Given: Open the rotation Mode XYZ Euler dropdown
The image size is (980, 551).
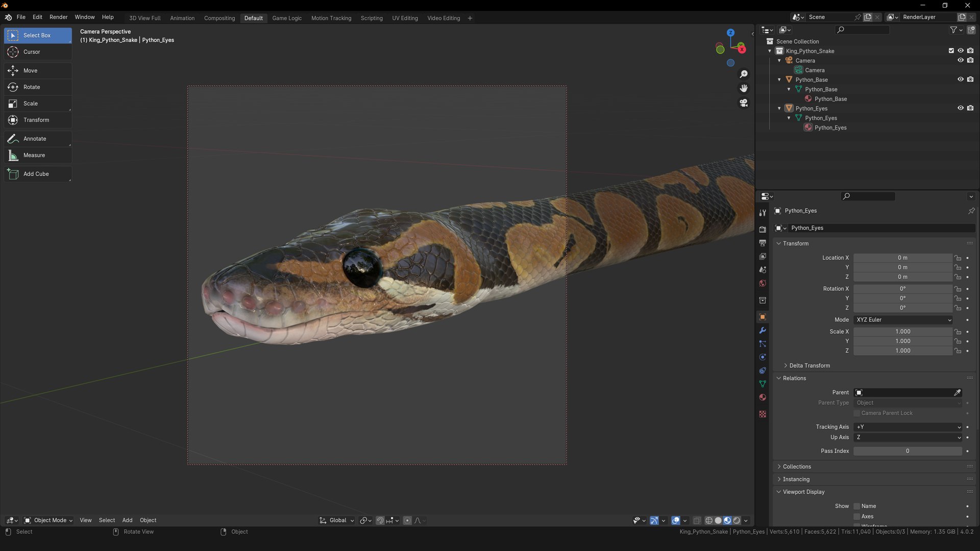Looking at the screenshot, I should click(903, 320).
